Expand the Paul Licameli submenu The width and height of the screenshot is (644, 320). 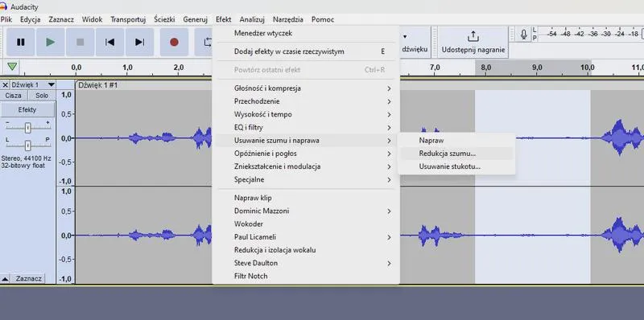coord(306,236)
